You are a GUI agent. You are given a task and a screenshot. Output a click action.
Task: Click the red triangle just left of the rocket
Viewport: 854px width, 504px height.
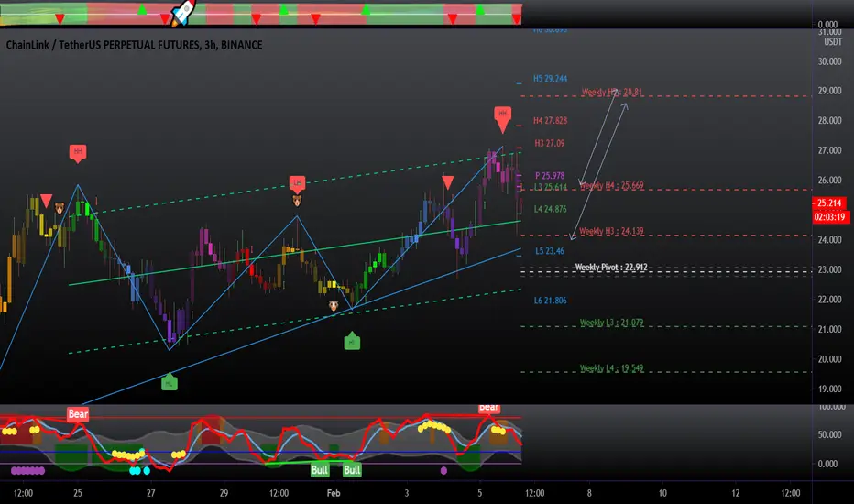[x=165, y=19]
